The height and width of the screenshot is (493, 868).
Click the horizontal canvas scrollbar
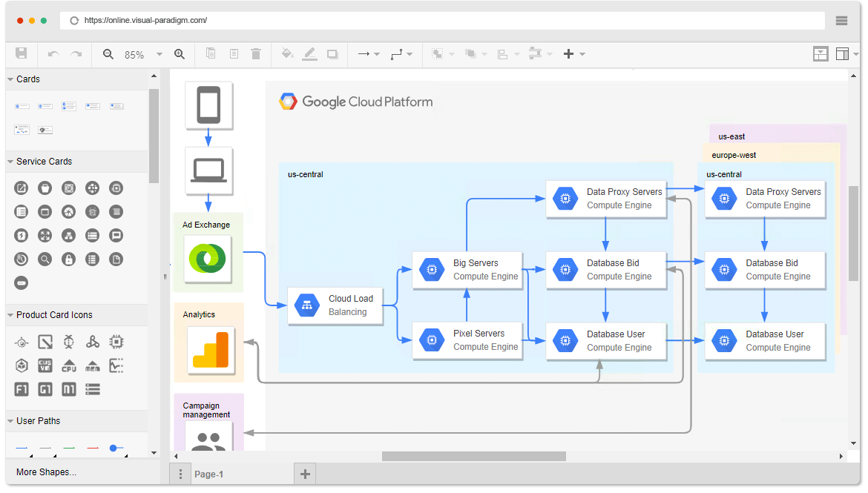[473, 457]
